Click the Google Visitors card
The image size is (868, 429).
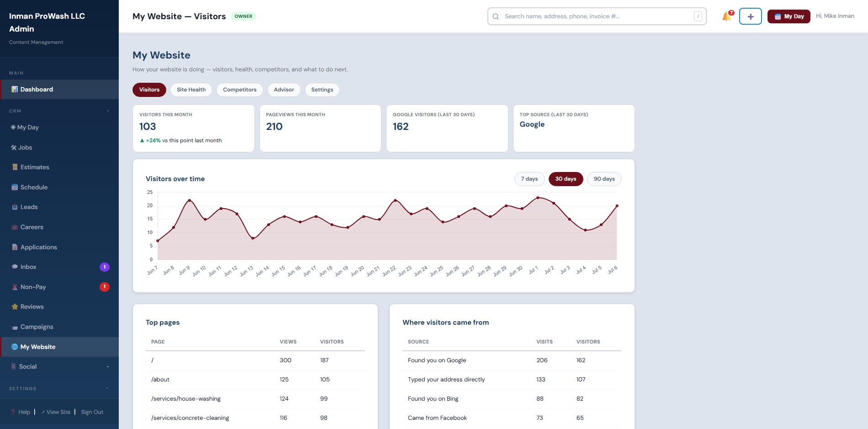(x=447, y=129)
